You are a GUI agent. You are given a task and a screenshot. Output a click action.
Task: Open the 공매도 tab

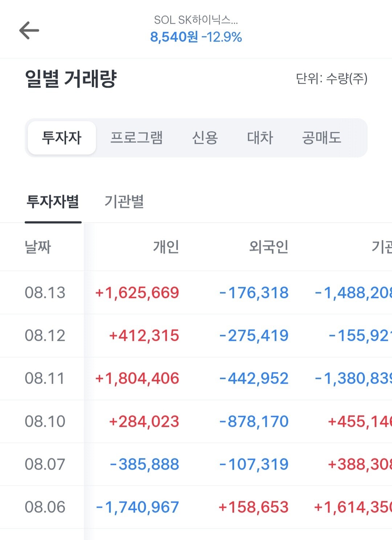[x=322, y=138]
